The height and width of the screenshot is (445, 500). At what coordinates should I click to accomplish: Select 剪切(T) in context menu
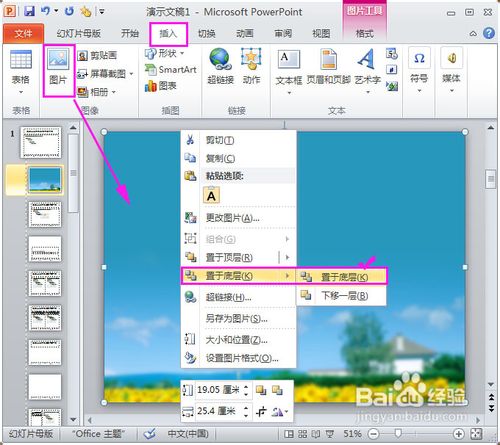coord(238,140)
